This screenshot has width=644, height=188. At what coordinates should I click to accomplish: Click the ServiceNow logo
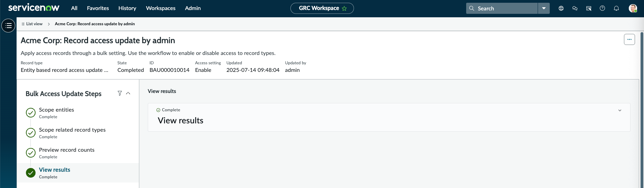click(34, 8)
